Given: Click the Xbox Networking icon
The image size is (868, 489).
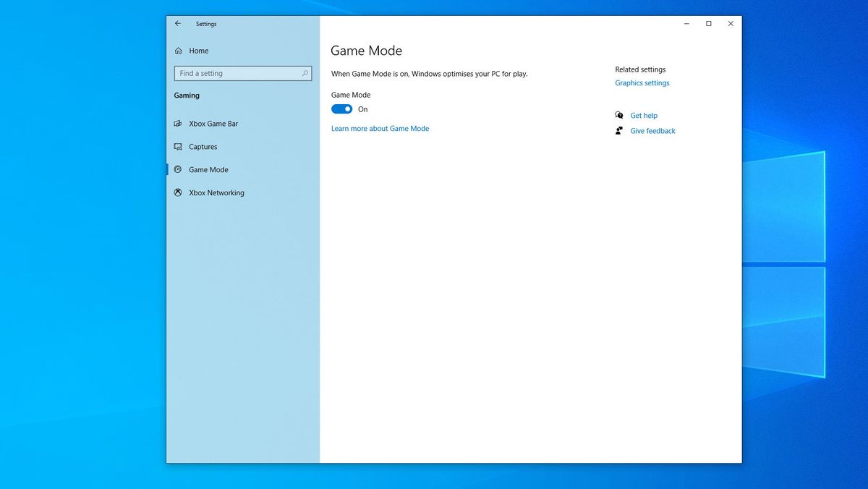Looking at the screenshot, I should [x=177, y=192].
